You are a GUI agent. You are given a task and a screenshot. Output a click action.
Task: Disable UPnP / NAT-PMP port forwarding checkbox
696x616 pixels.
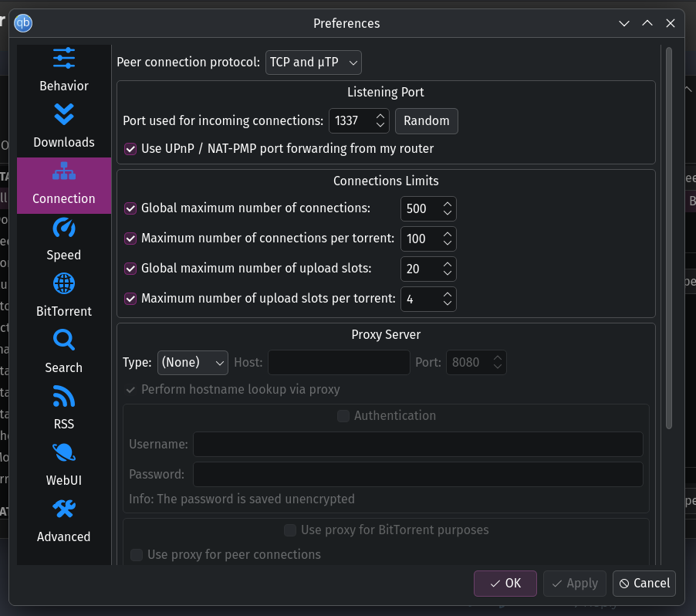(x=130, y=148)
